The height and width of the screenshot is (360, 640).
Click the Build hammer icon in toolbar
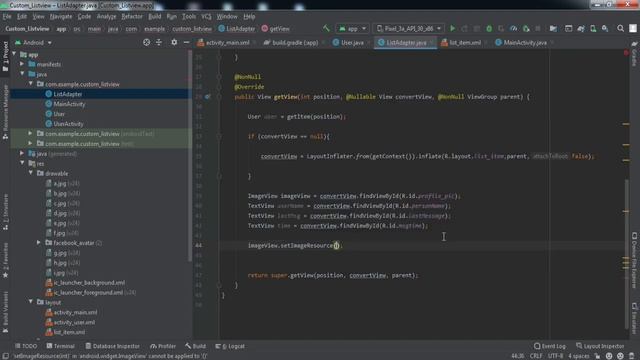pyautogui.click(x=326, y=29)
